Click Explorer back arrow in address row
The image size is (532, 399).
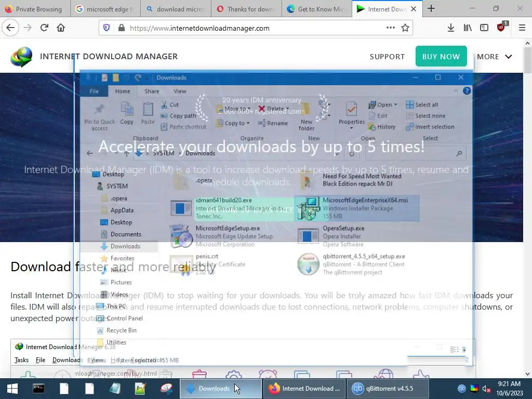pos(89,153)
